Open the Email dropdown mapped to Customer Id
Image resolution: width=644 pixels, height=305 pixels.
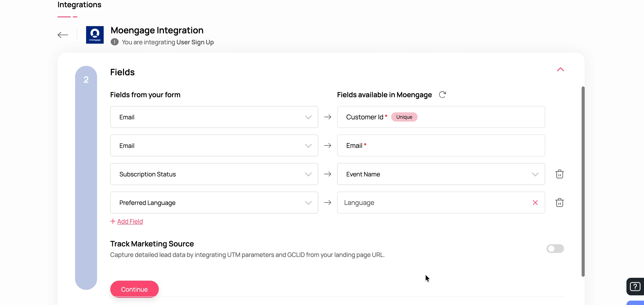(214, 117)
